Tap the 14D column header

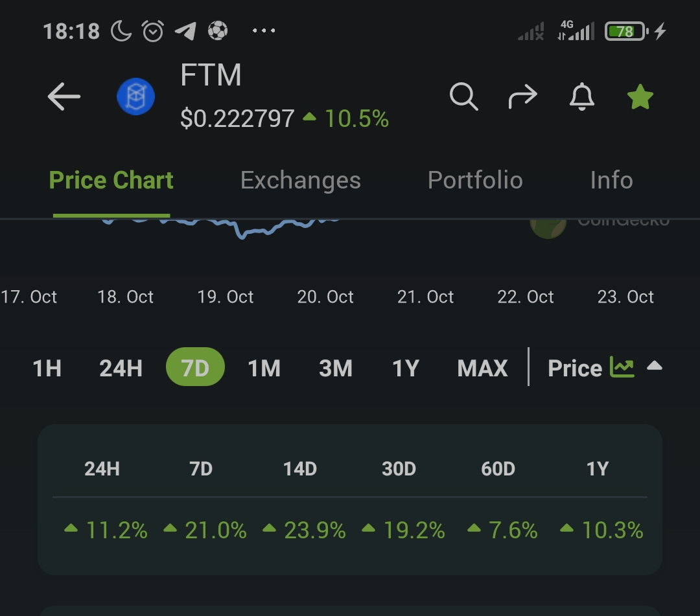(300, 469)
